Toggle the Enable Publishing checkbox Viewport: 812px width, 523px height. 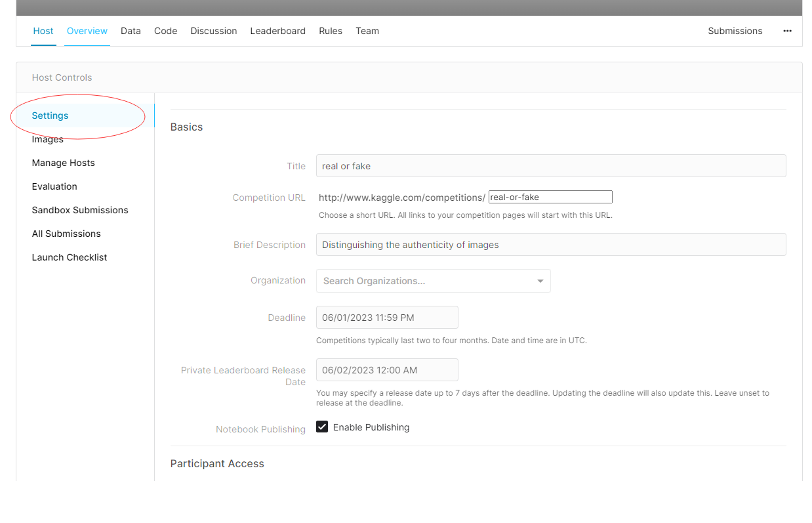322,427
